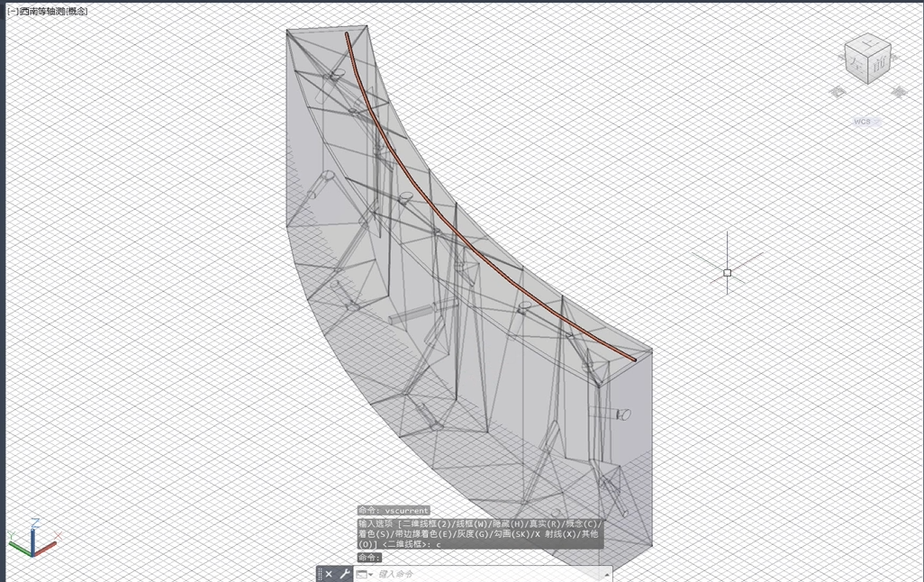Open the [-] viewport controls menu

[13, 11]
